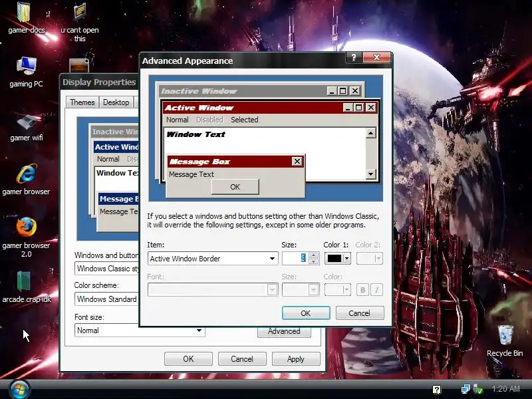Open the Color 1 dropdown arrow
532x399 pixels.
click(x=346, y=259)
